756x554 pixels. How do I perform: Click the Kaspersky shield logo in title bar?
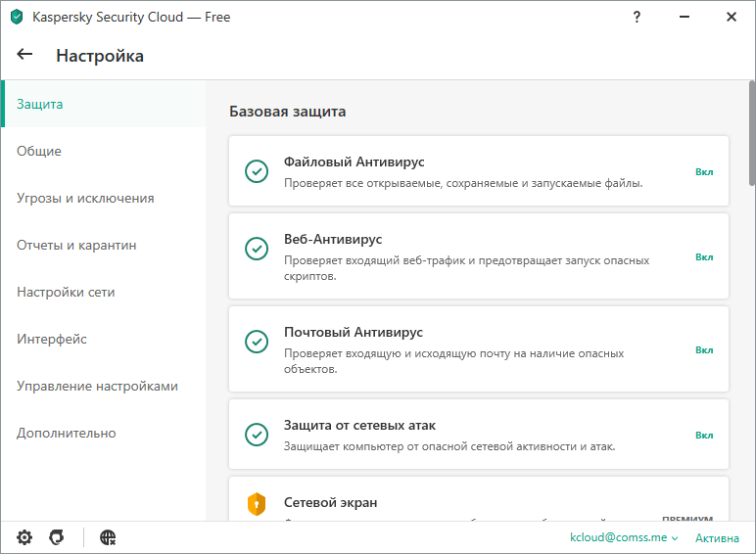coord(16,17)
